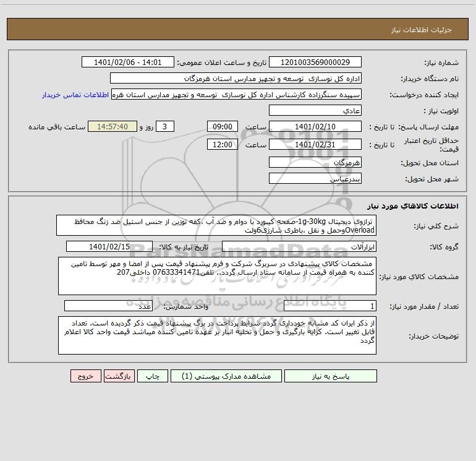Click the بازگشت back button

[x=119, y=376]
